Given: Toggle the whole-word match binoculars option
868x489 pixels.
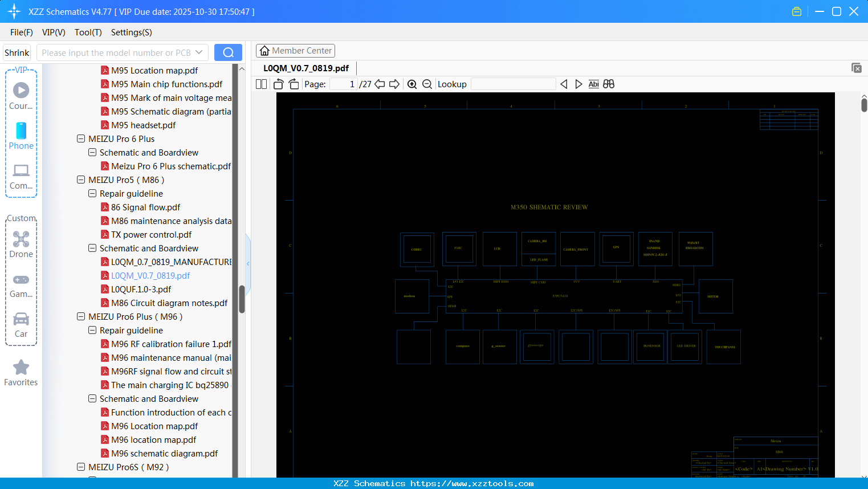Looking at the screenshot, I should point(608,84).
